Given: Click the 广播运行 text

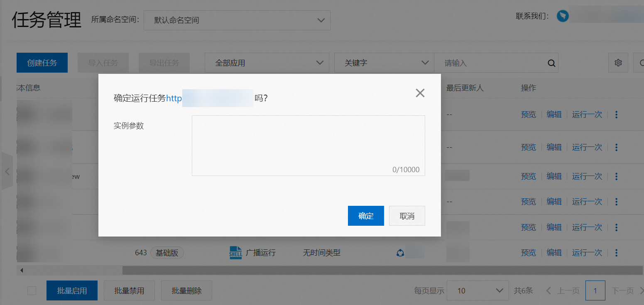Looking at the screenshot, I should (260, 253).
